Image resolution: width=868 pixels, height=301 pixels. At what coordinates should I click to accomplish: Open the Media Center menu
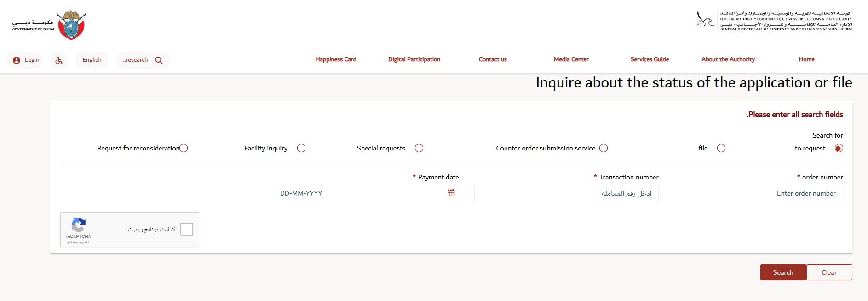coord(571,59)
